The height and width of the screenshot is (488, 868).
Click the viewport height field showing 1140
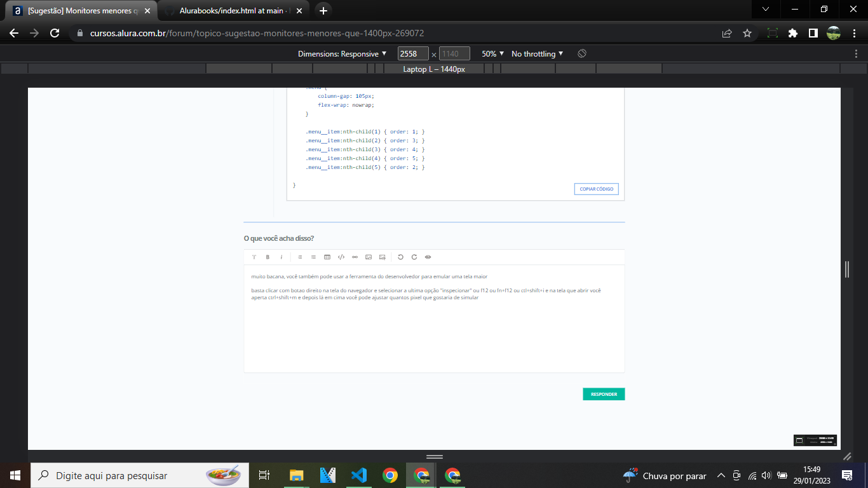click(x=454, y=54)
